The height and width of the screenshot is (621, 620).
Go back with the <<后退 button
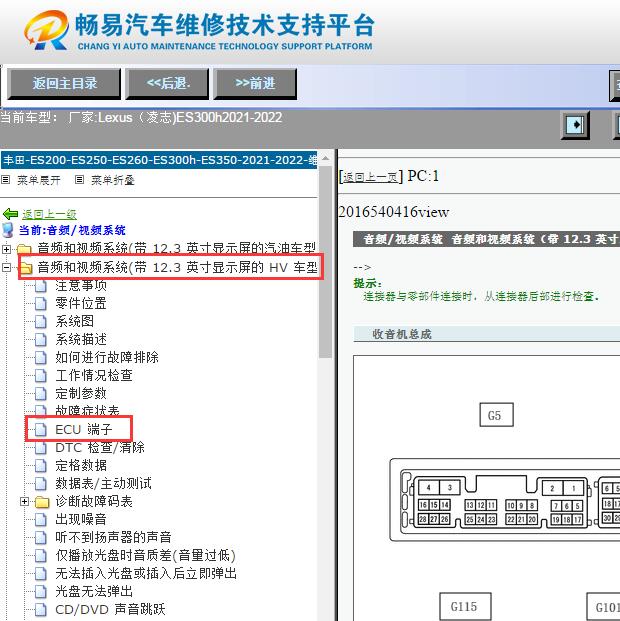point(167,84)
